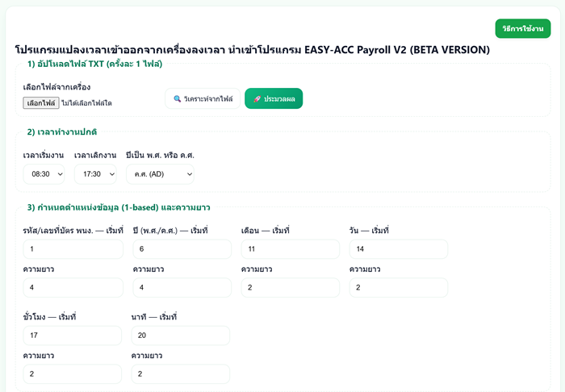565x392 pixels.
Task: Expand the ค.ศ. (AD) year type dropdown
Action: tap(160, 173)
